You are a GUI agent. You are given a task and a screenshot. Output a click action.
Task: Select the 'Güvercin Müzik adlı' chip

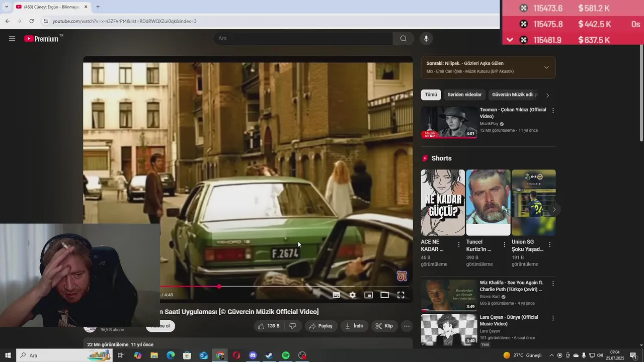tap(514, 95)
